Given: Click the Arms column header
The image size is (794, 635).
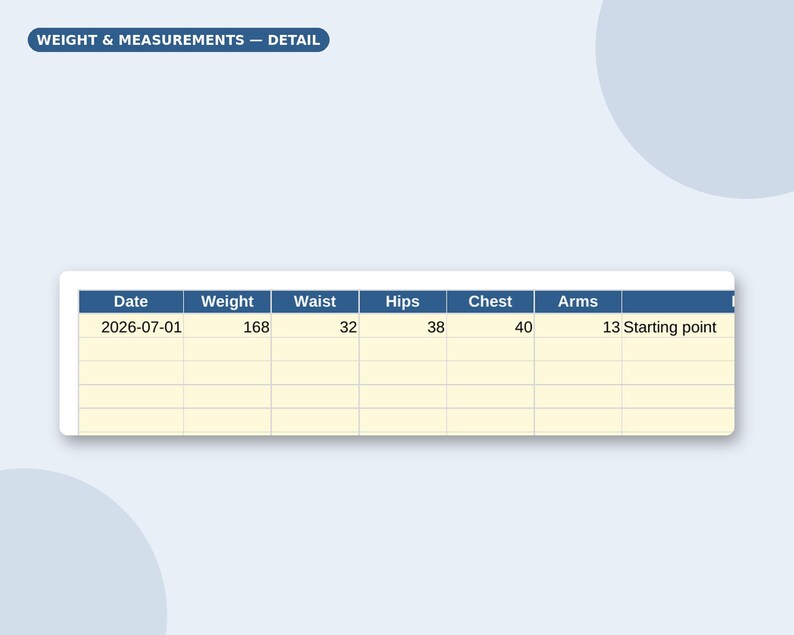Looking at the screenshot, I should [578, 301].
